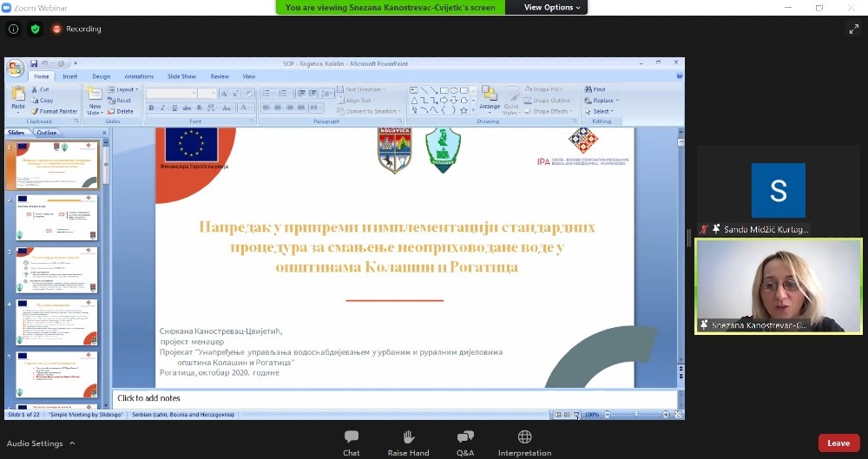This screenshot has height=459, width=868.
Task: Open the Chat panel
Action: (x=351, y=442)
